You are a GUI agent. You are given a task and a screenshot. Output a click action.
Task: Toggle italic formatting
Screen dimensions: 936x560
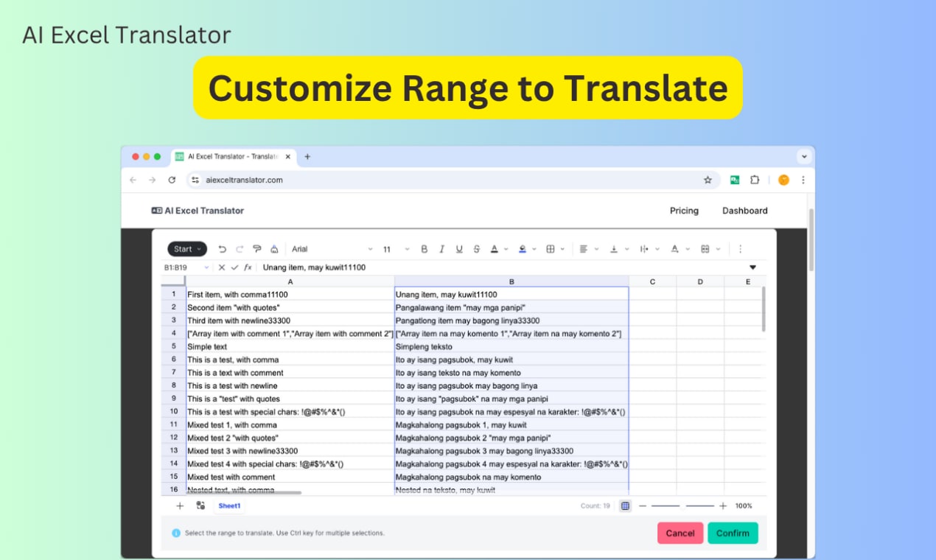click(x=442, y=249)
